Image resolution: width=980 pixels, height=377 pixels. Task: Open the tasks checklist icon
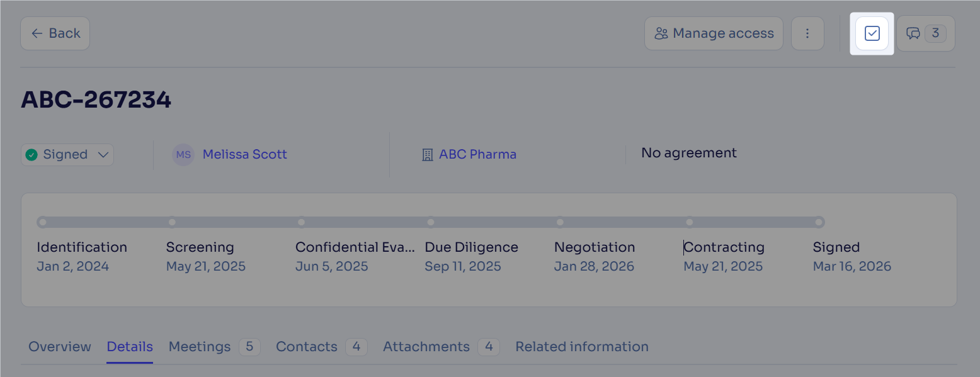click(872, 33)
